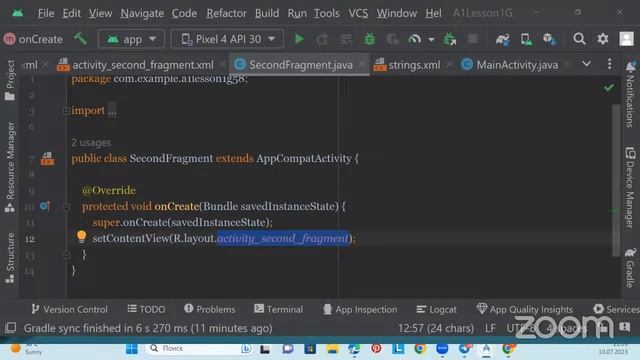Open the Refactor menu
Viewport: 640px width, 360px height.
pyautogui.click(x=226, y=13)
